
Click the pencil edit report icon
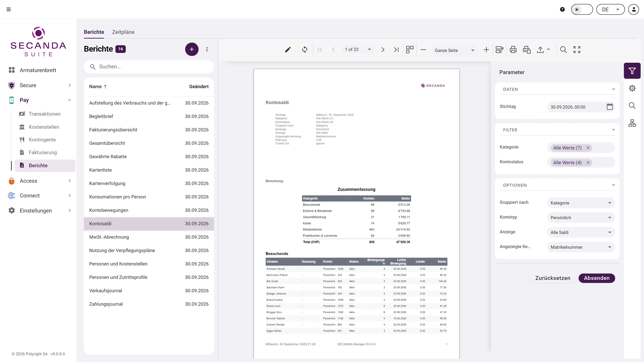(x=288, y=50)
